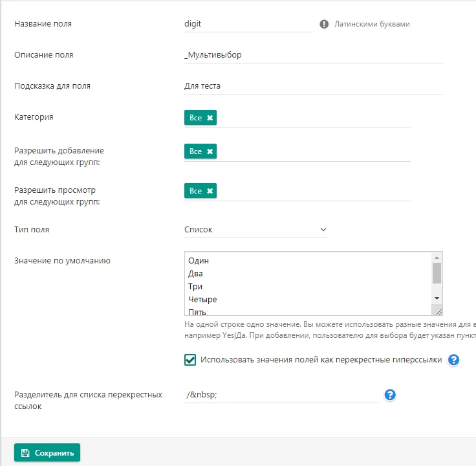Click the Описание поля input field

[313, 55]
